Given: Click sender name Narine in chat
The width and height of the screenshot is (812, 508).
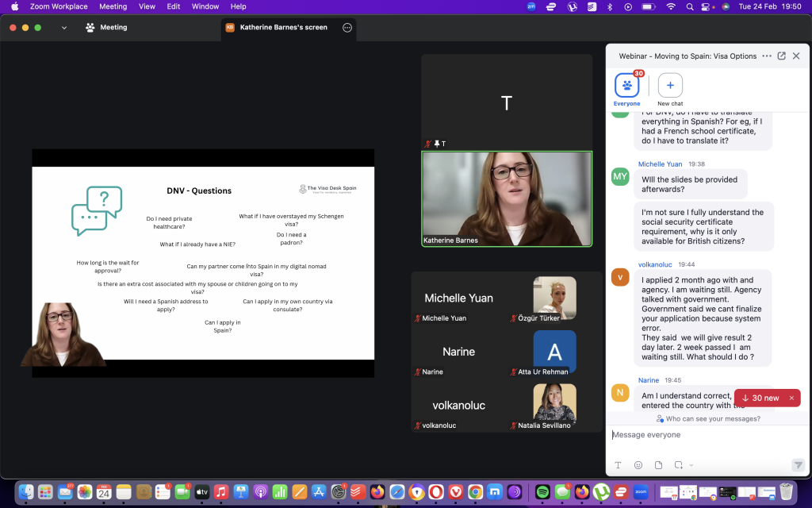Looking at the screenshot, I should pos(649,380).
